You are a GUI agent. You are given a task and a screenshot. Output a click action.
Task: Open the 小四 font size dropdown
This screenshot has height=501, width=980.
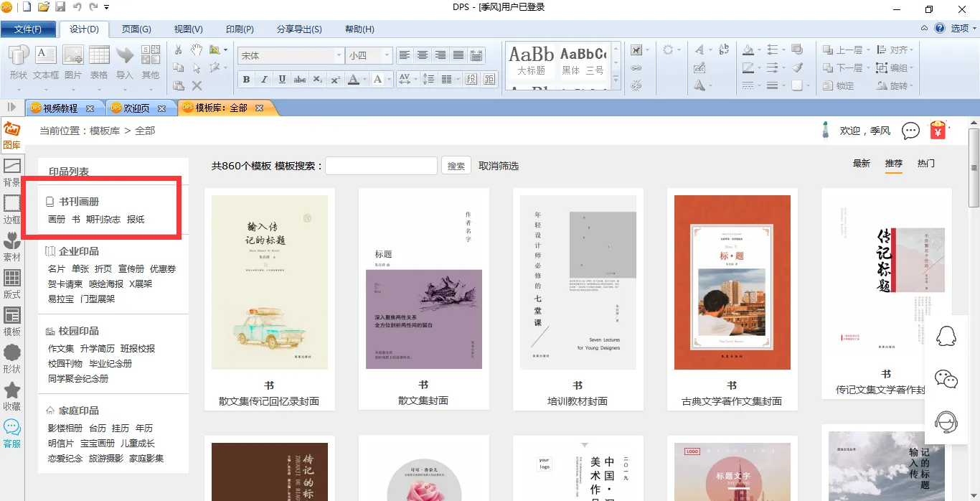coord(387,55)
